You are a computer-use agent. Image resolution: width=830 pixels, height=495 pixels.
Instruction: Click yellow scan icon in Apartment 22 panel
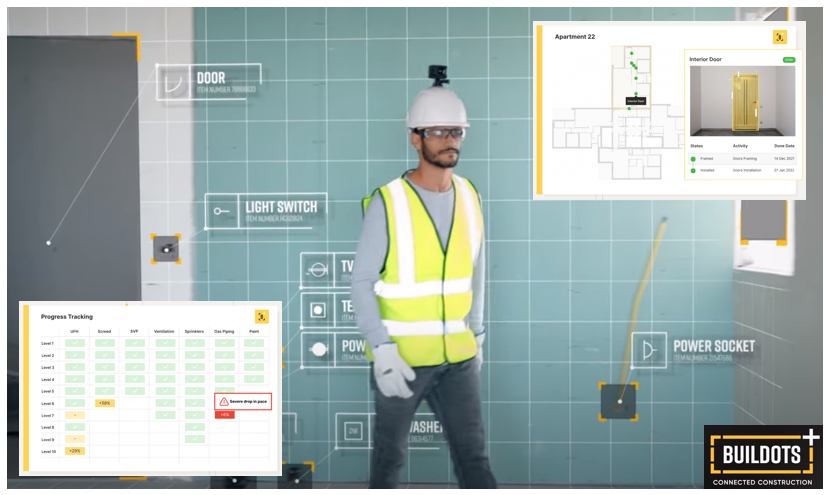point(779,37)
